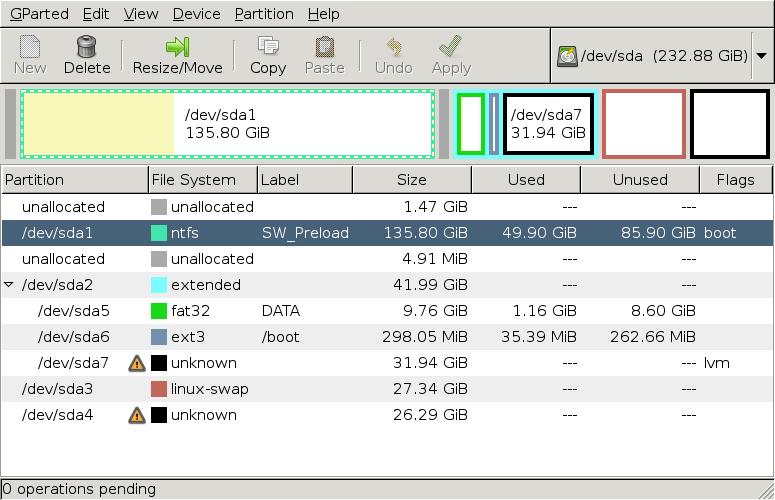Click the Undo arrow icon
This screenshot has height=500, width=775.
tap(393, 47)
